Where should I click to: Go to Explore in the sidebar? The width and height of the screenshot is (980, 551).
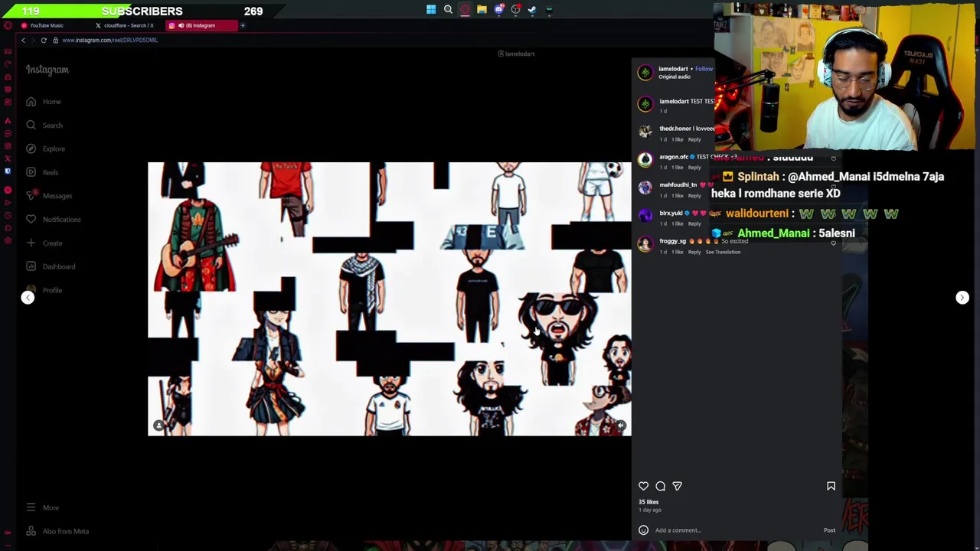44,148
